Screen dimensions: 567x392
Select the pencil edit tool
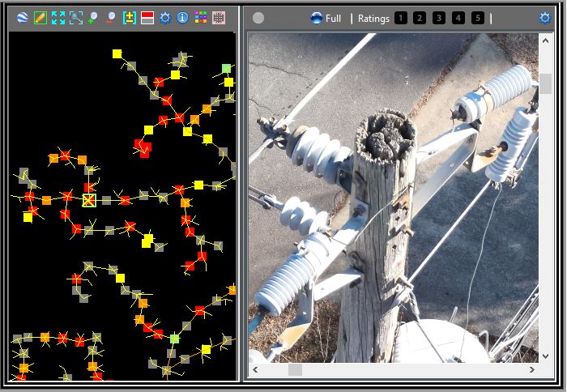[40, 18]
